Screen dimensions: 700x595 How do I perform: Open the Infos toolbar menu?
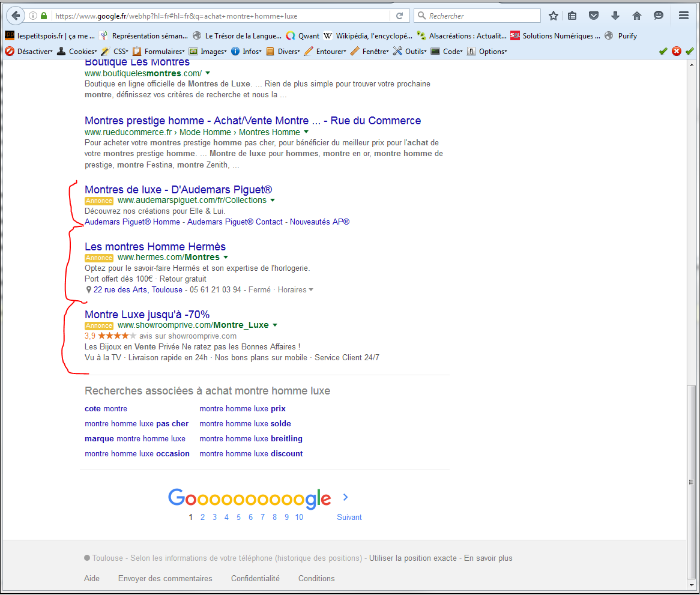point(246,51)
